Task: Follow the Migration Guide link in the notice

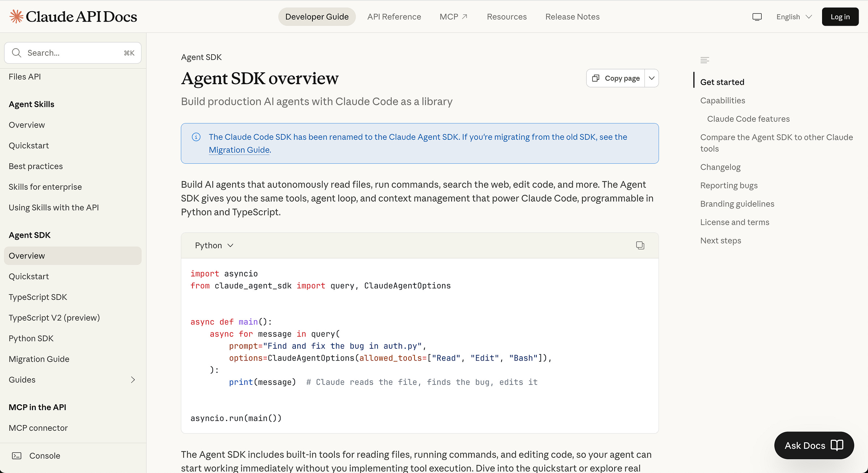Action: tap(239, 150)
